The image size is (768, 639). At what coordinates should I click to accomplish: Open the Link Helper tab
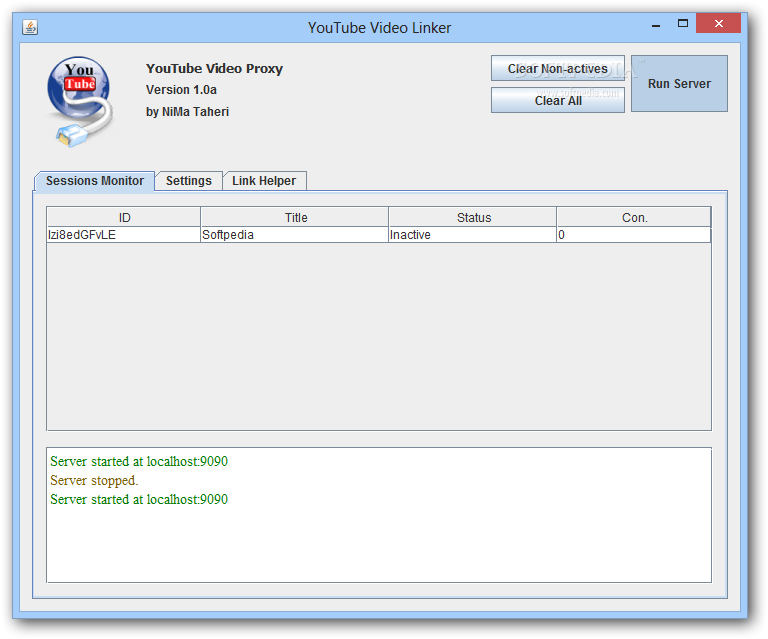coord(264,181)
